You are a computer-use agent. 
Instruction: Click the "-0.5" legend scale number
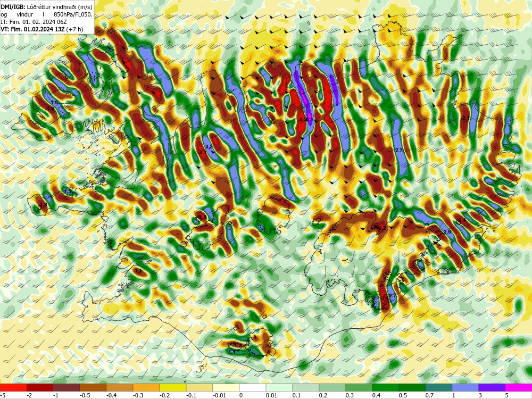tap(86, 395)
